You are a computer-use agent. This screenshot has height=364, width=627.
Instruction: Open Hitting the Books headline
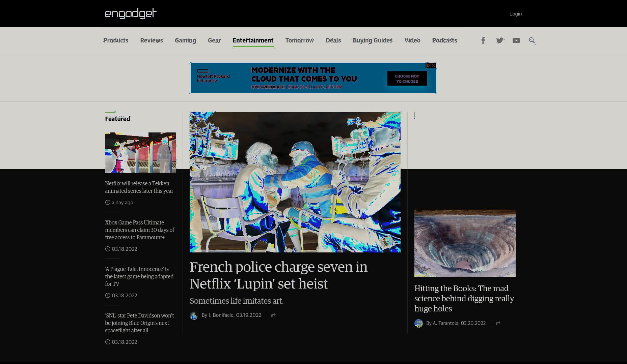click(464, 298)
